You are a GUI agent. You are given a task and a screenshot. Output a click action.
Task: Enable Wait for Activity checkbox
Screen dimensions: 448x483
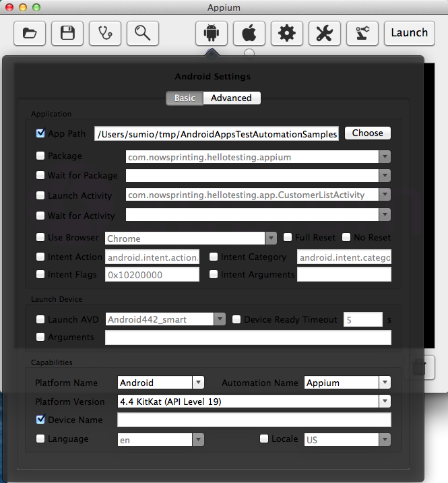tap(40, 216)
